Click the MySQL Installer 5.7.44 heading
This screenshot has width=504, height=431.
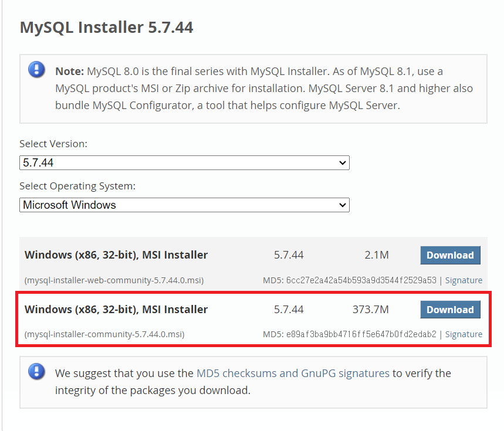pos(106,27)
